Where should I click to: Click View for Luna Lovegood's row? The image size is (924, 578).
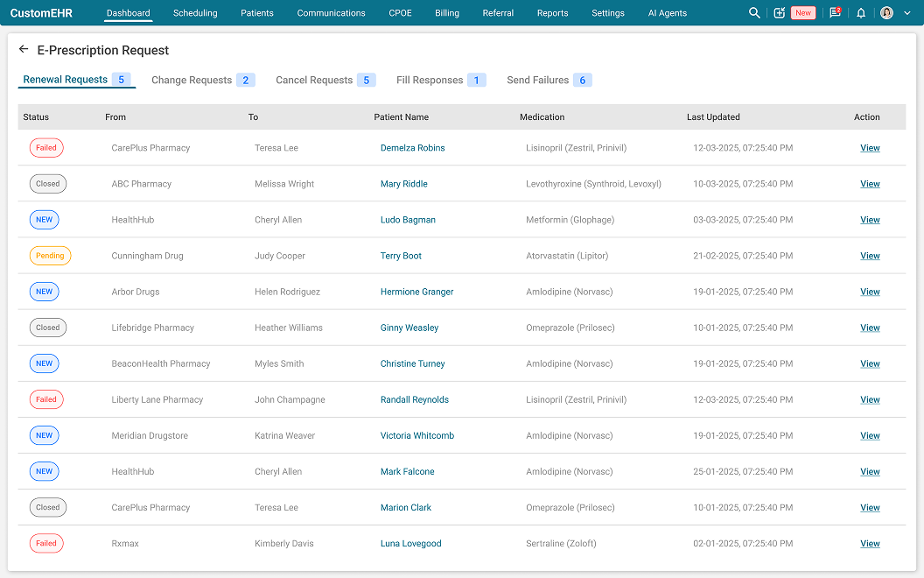point(870,543)
